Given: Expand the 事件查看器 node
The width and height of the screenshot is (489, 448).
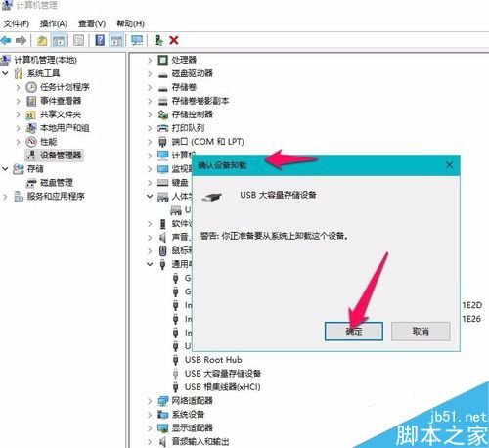Looking at the screenshot, I should click(x=19, y=101).
